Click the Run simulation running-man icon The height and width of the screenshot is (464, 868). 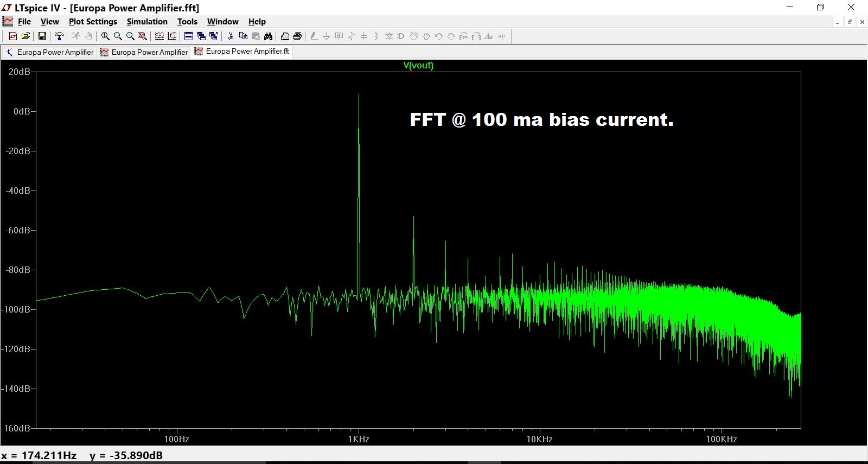[75, 36]
